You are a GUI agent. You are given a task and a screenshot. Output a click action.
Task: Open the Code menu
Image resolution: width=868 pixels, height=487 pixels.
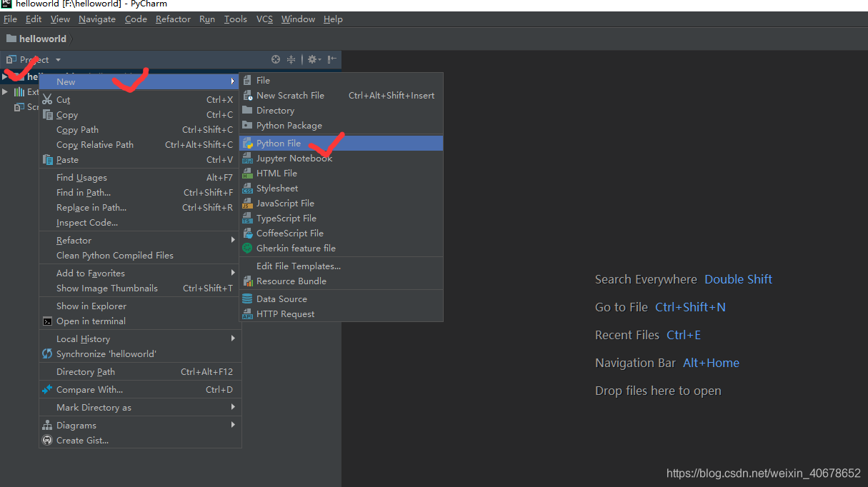[136, 19]
